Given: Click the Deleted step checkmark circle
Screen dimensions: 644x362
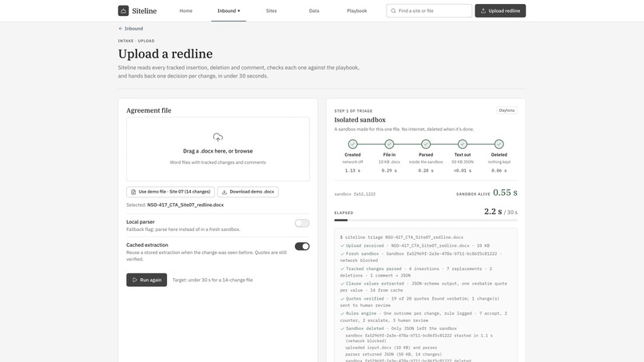Looking at the screenshot, I should pos(499,144).
